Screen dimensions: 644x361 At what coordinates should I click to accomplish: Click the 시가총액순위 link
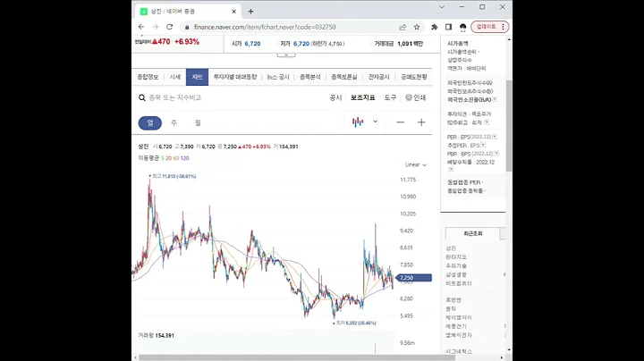(x=462, y=52)
